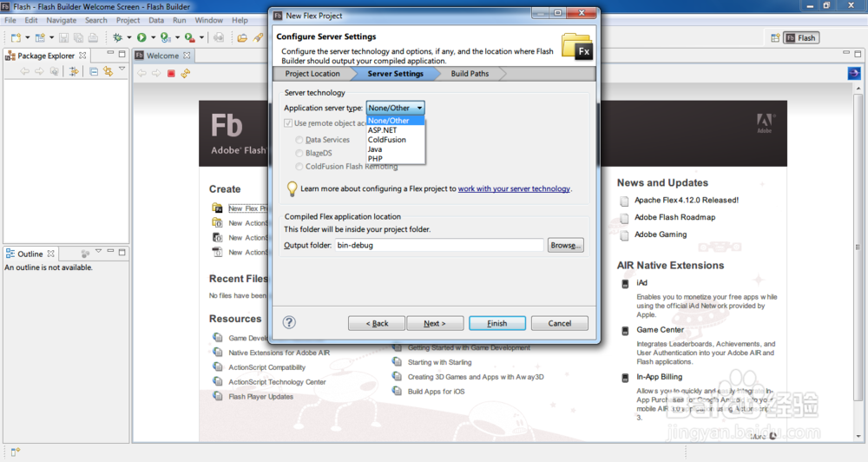Viewport: 868px width, 462px height.
Task: Select None/Other in server type list
Action: click(x=395, y=121)
